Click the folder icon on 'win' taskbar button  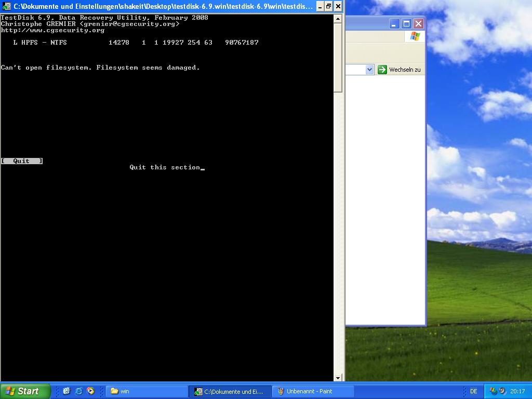point(115,391)
